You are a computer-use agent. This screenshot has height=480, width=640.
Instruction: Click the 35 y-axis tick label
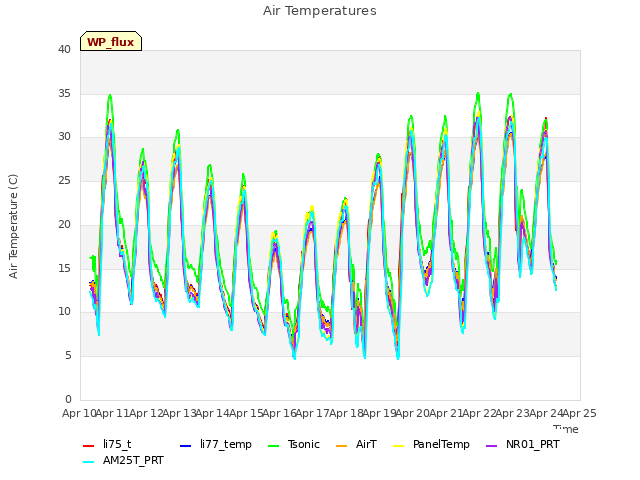[x=64, y=93]
